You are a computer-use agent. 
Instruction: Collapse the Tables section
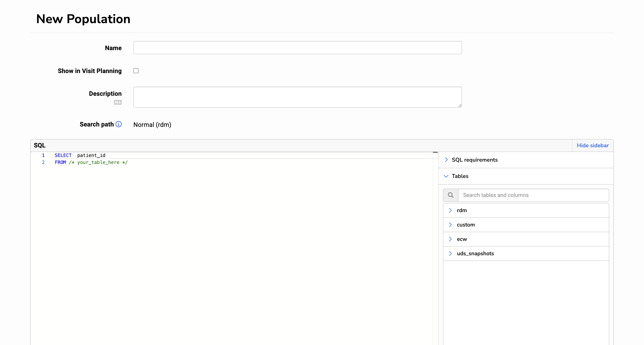[x=446, y=176]
